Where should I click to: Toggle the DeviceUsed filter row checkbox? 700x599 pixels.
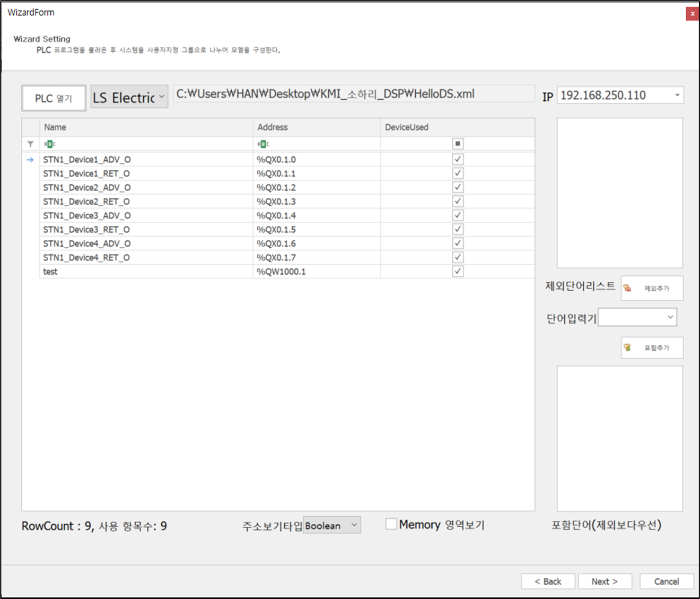point(458,144)
